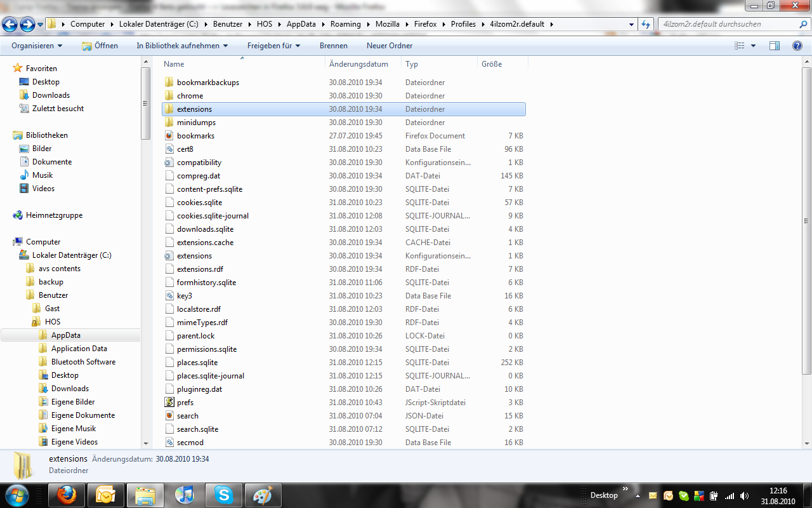Click the Favoriten star icon in navigation pane

pyautogui.click(x=18, y=68)
